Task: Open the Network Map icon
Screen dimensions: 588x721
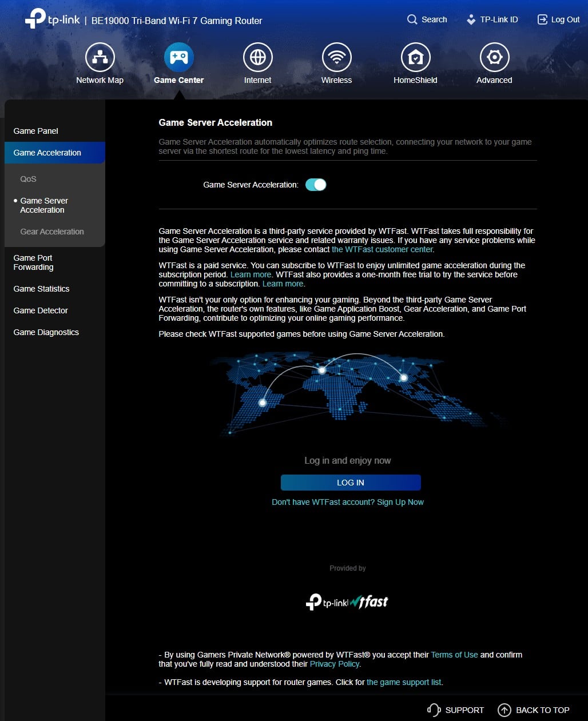Action: click(100, 57)
